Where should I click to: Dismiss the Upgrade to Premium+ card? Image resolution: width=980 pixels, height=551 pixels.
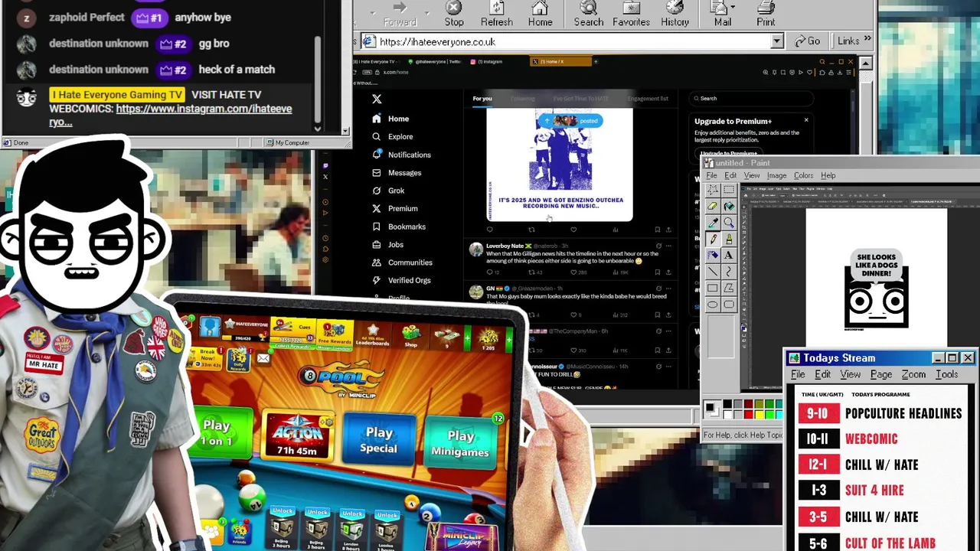coord(805,120)
